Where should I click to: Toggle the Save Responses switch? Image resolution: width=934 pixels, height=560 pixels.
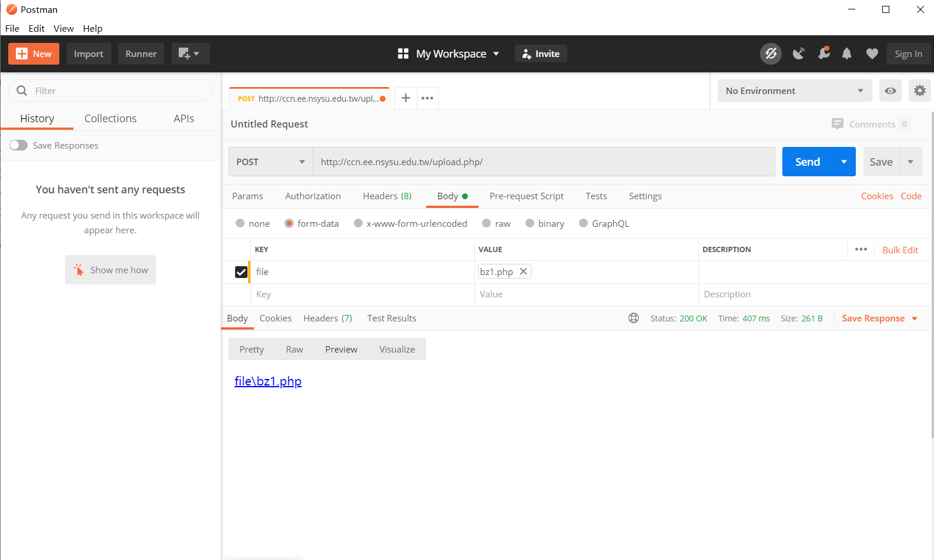(18, 145)
